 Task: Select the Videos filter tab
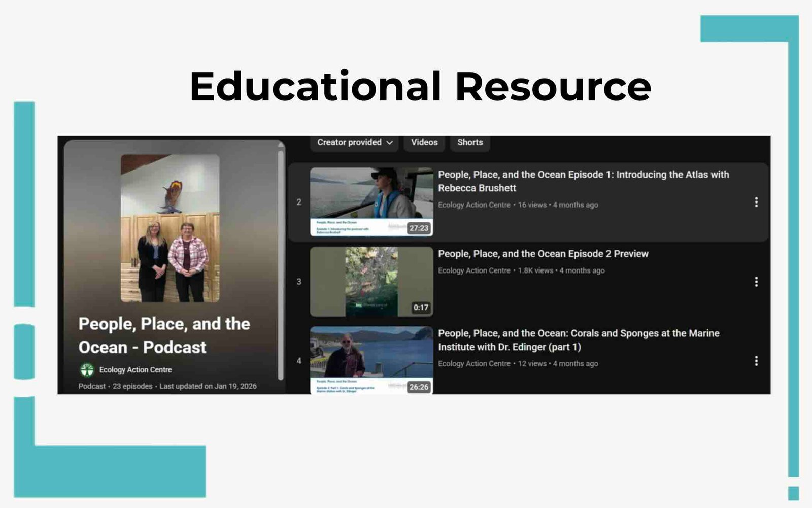pos(424,143)
